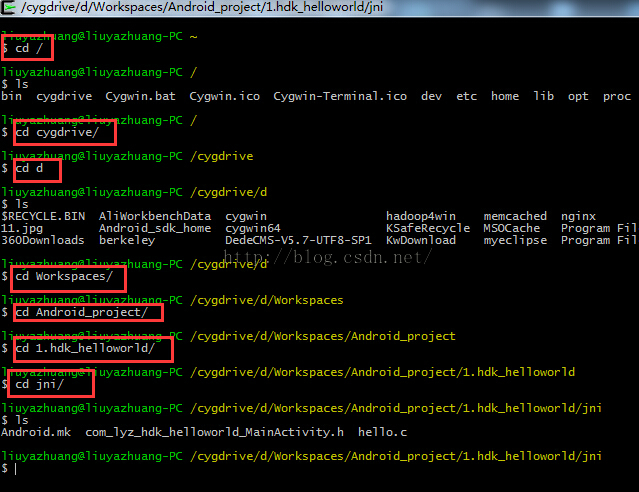639x492 pixels.
Task: Click the 'cd jni/' command
Action: point(39,384)
